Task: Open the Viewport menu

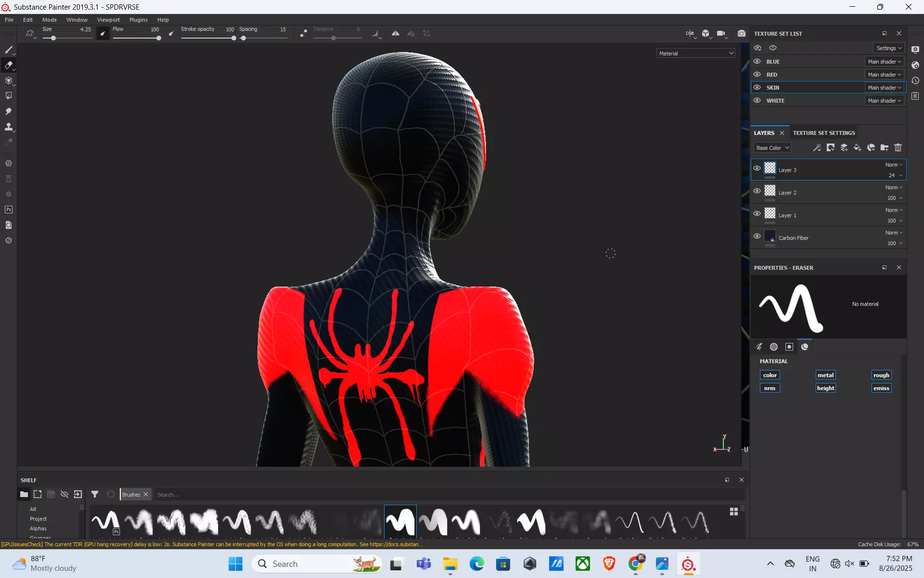Action: (x=108, y=20)
